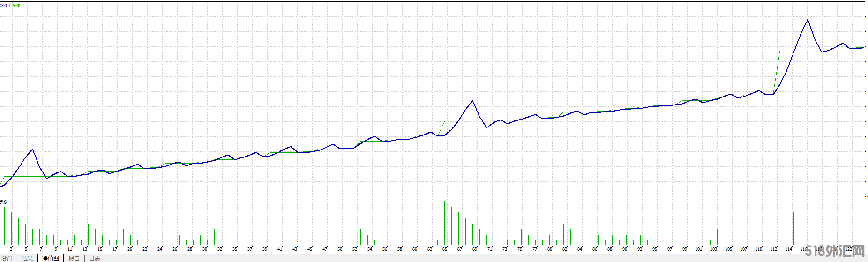Click the first blue curve peak near trade 5
Image resolution: width=868 pixels, height=262 pixels.
point(32,150)
